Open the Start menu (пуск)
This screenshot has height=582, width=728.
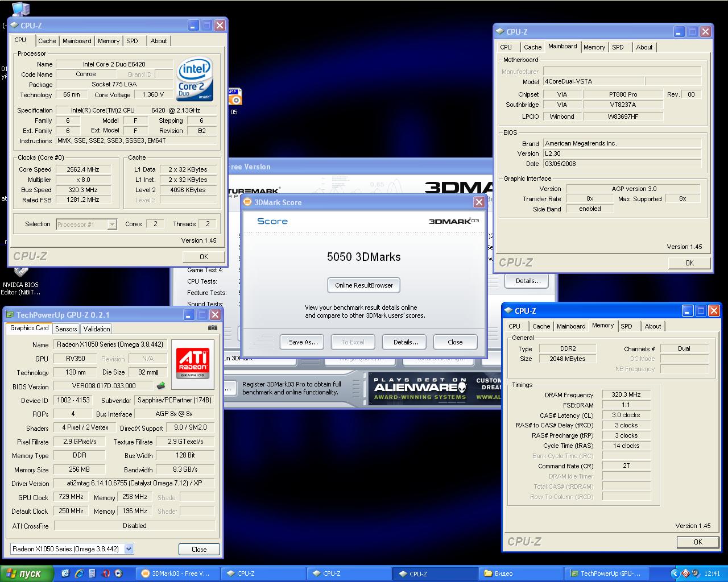[27, 573]
